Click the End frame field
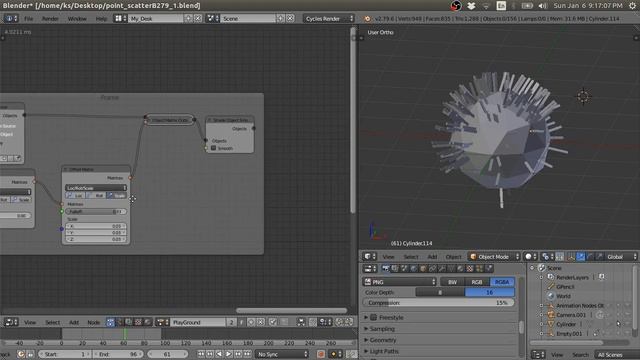Screen dimensions: 640x360 click(118, 354)
